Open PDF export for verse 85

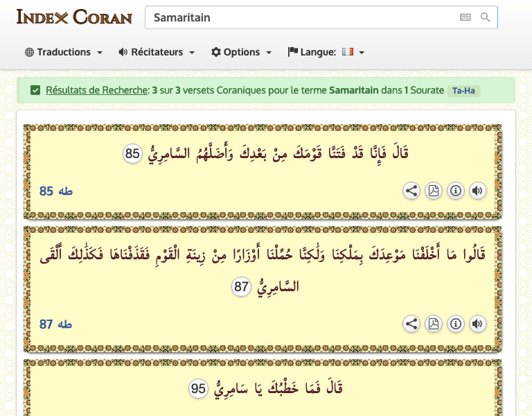[434, 191]
